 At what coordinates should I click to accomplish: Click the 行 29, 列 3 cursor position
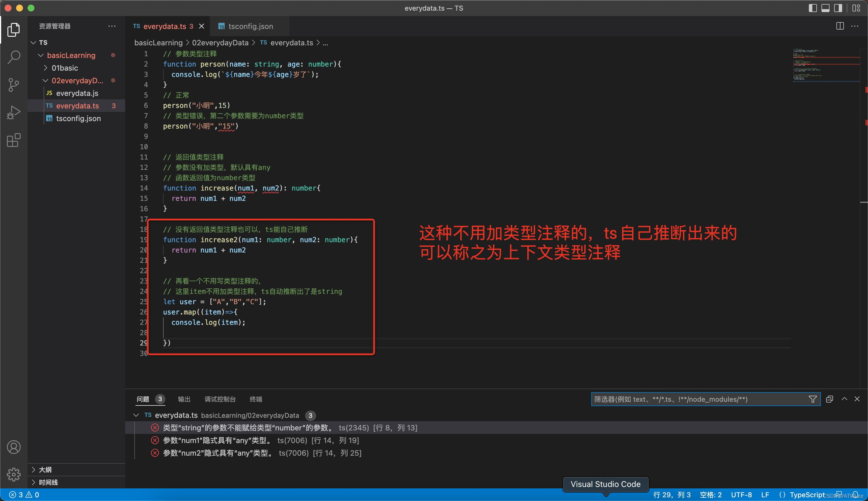[x=672, y=495]
